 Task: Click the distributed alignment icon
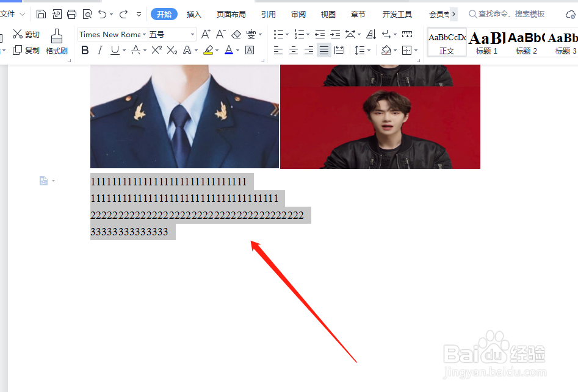(339, 50)
